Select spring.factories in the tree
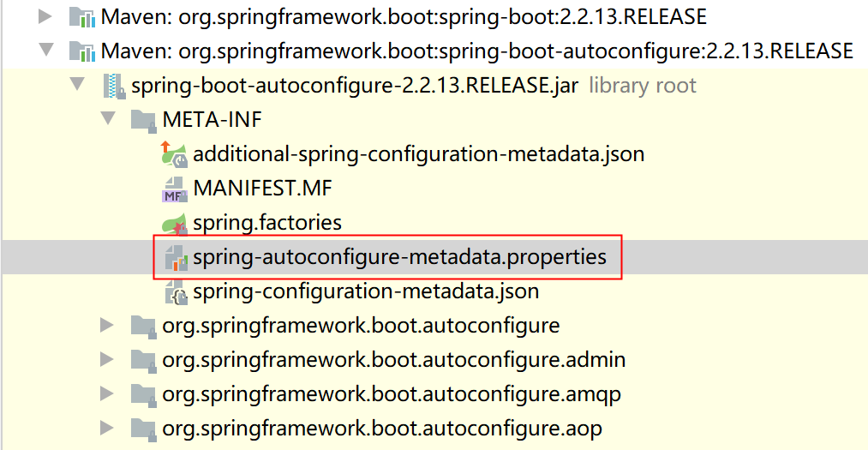 pyautogui.click(x=267, y=223)
